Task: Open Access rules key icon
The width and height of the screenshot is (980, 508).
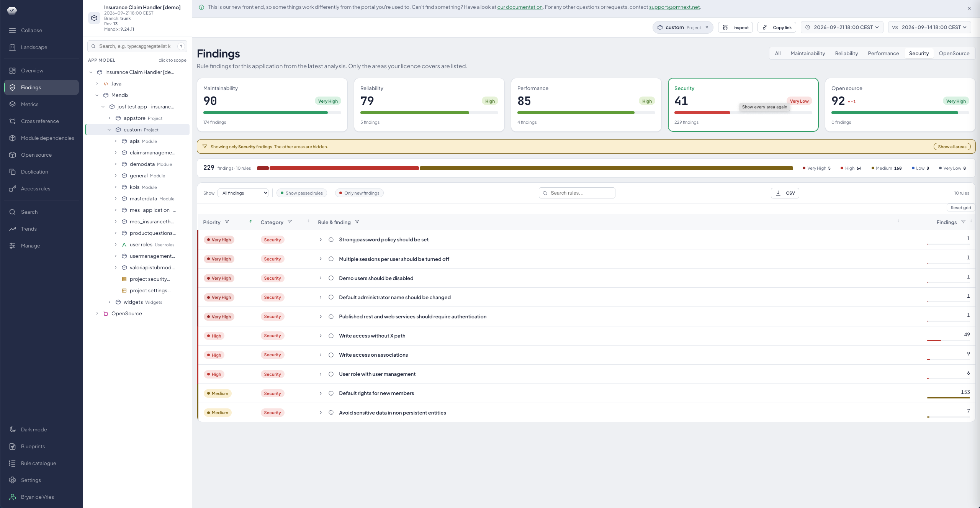Action: point(13,188)
